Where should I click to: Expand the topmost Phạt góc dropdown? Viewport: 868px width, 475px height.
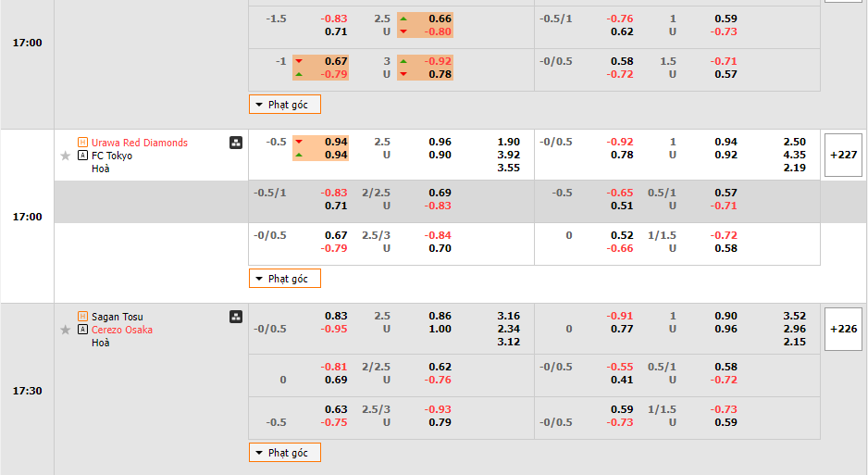285,105
